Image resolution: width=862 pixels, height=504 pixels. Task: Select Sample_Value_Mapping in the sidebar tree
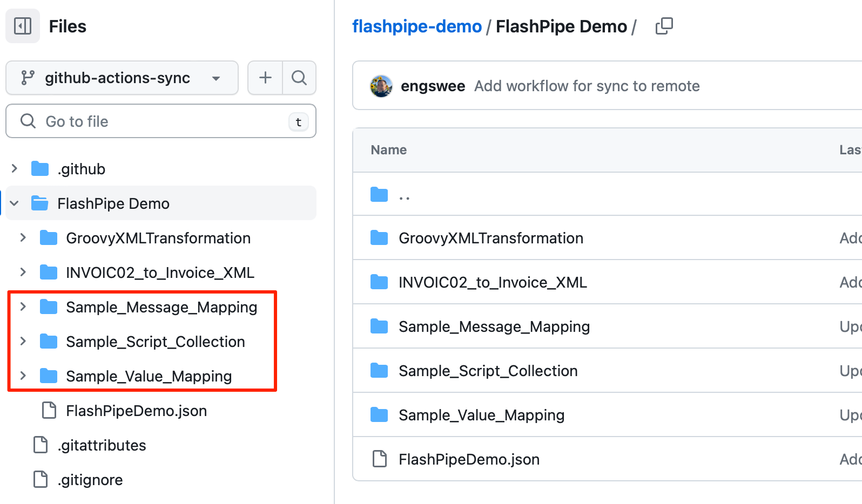click(149, 376)
